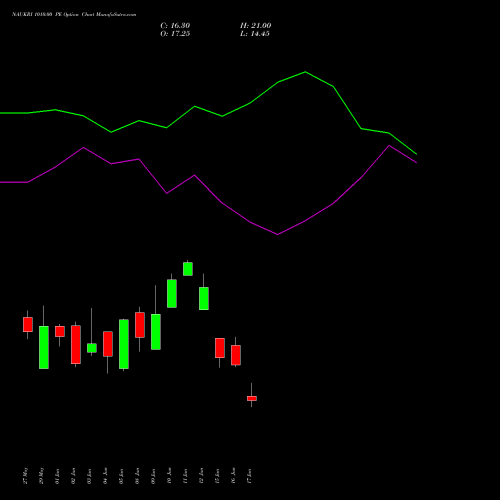Click the 01 Jun date label
Screen dimensions: 500x500
tap(58, 476)
